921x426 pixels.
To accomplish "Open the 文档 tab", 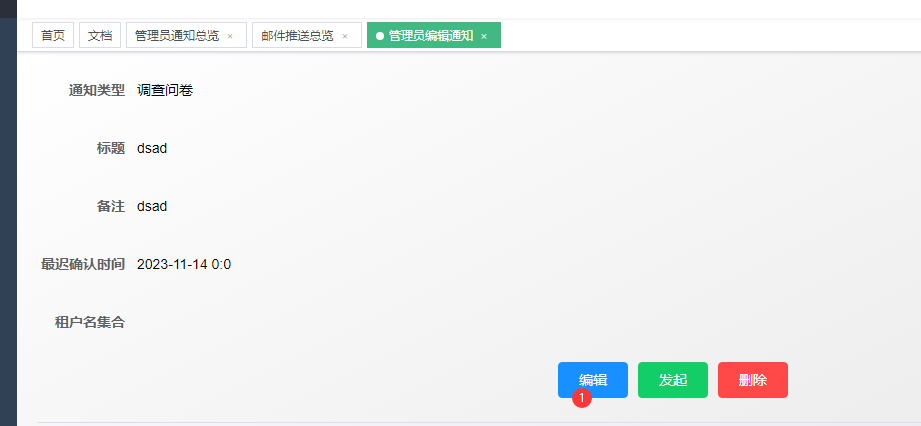I will point(100,35).
